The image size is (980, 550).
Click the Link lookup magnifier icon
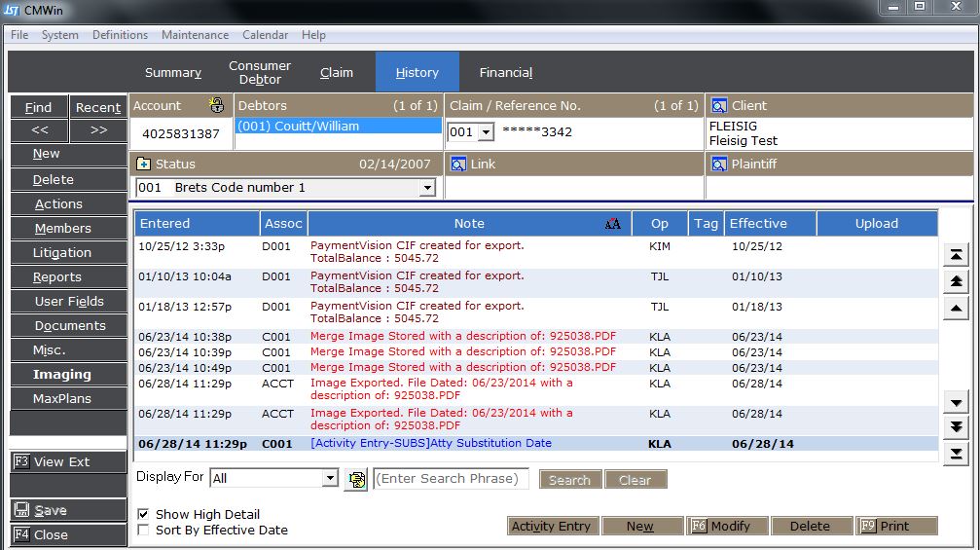[458, 164]
